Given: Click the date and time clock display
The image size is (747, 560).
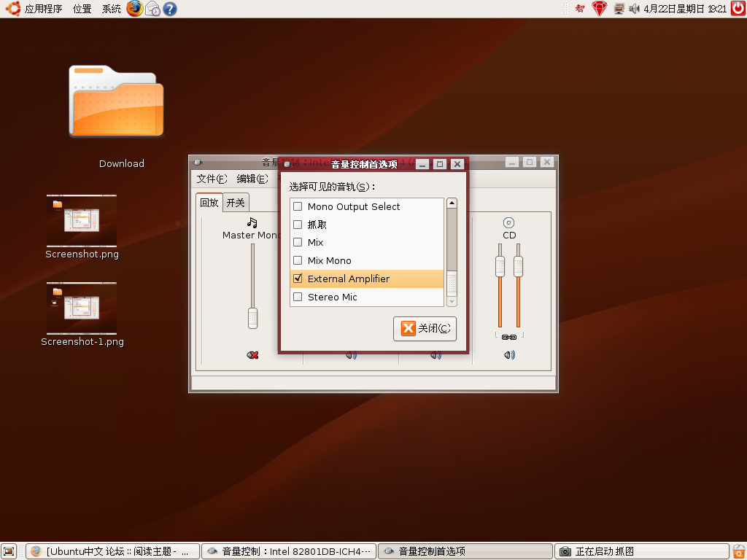Looking at the screenshot, I should pyautogui.click(x=685, y=9).
